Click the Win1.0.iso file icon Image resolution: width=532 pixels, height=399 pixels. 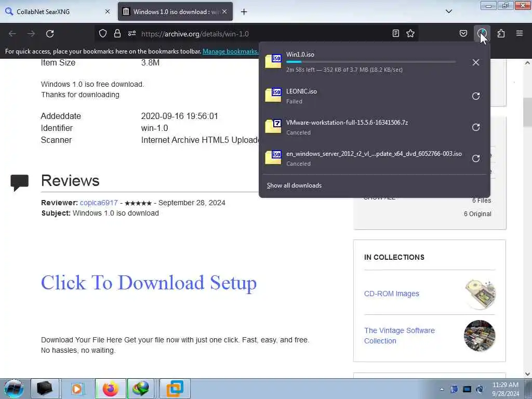(x=273, y=61)
